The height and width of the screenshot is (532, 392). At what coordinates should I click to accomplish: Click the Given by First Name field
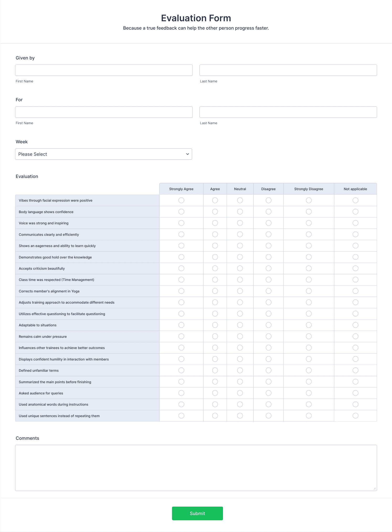point(104,70)
